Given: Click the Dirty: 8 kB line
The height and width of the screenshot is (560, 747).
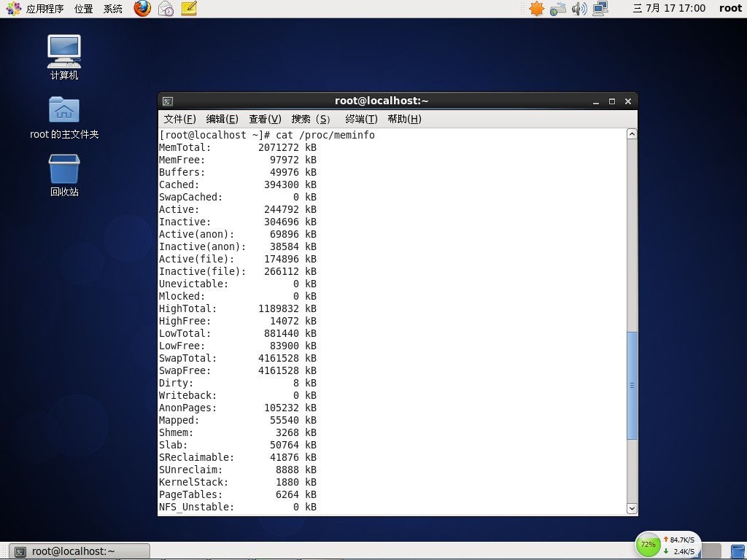Looking at the screenshot, I should click(x=238, y=383).
